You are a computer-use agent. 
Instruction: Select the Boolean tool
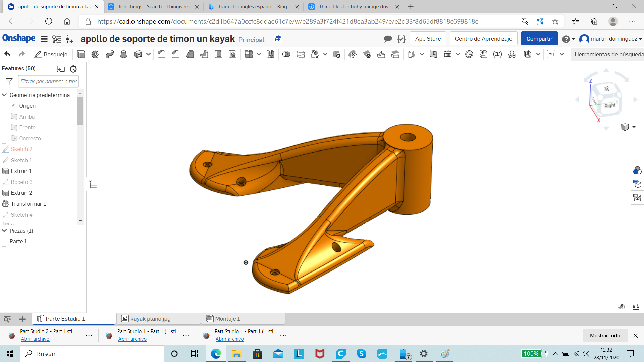point(286,54)
